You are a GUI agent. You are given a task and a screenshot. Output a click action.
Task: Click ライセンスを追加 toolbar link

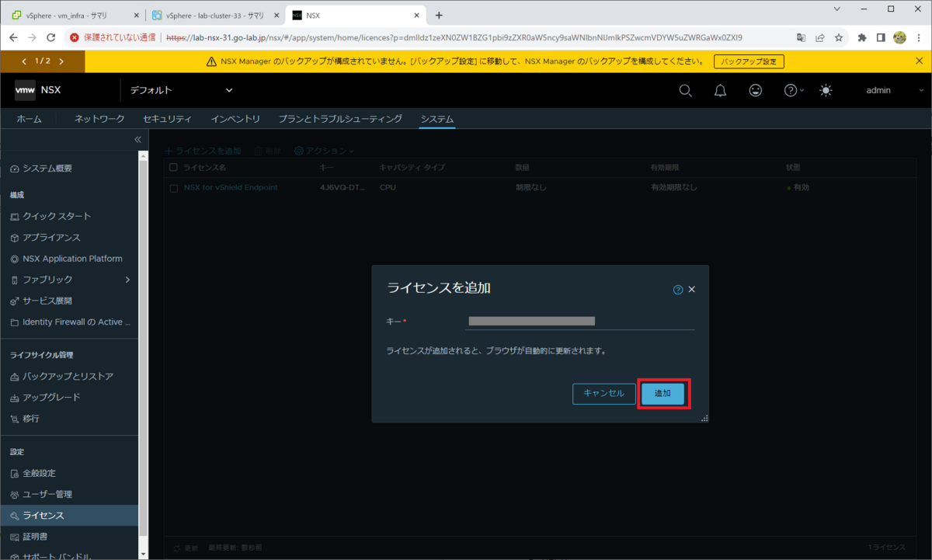coord(203,151)
